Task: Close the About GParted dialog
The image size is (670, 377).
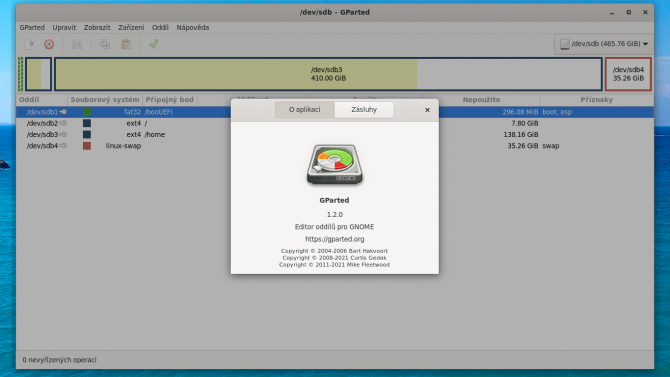Action: [x=427, y=110]
